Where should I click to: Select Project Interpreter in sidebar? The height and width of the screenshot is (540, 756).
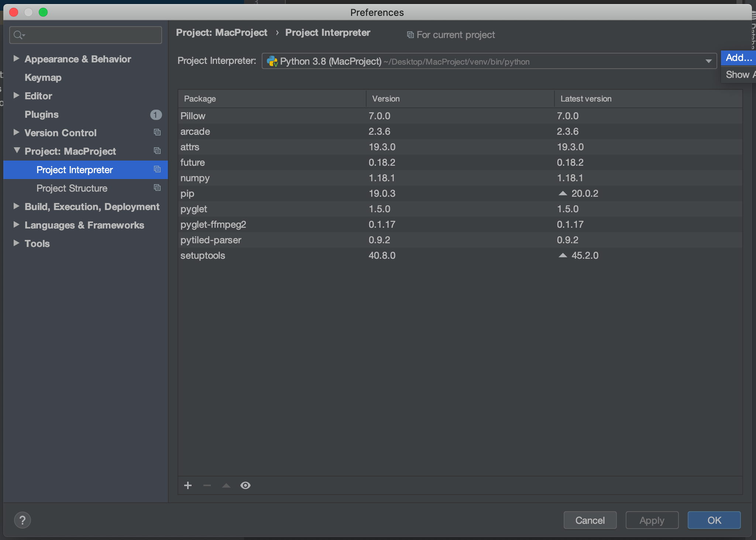pos(86,170)
